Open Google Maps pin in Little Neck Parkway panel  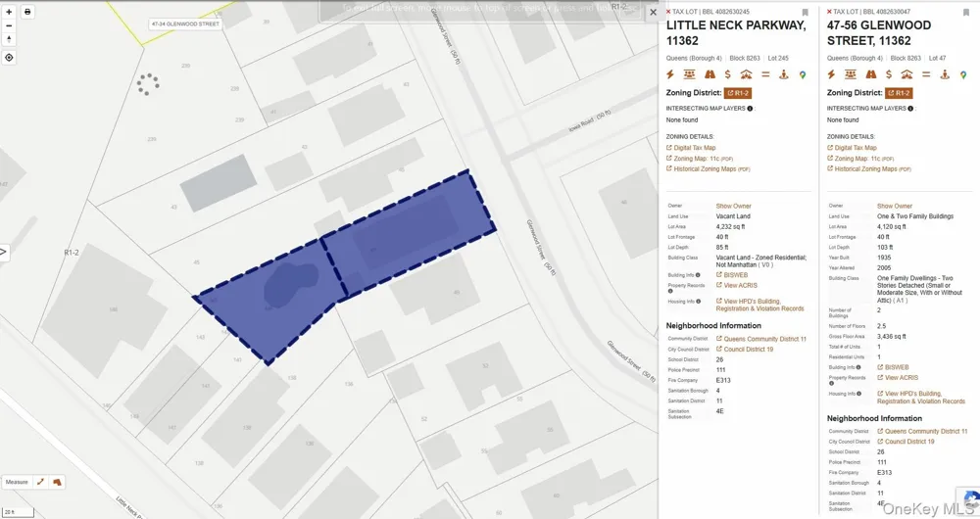tap(803, 74)
